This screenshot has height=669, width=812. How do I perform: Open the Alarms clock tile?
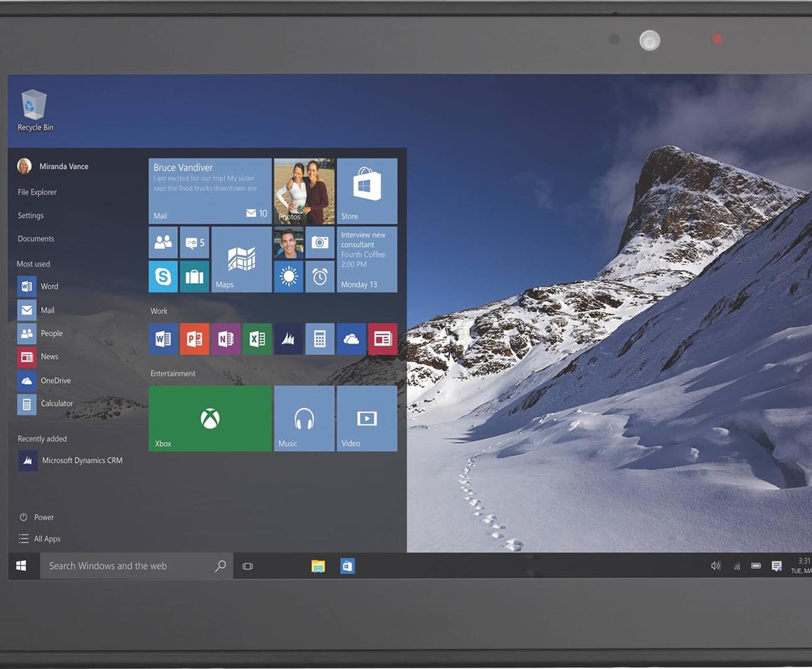tap(320, 276)
